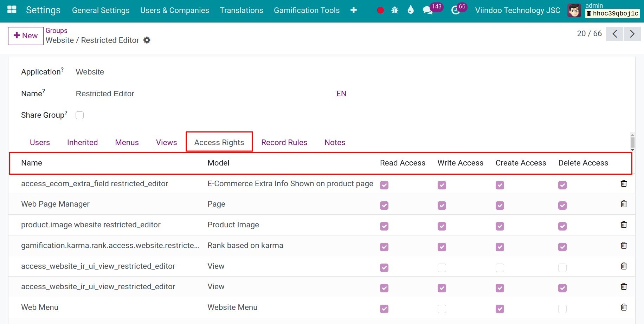Switch to the Notes tab
This screenshot has width=644, height=324.
click(335, 142)
